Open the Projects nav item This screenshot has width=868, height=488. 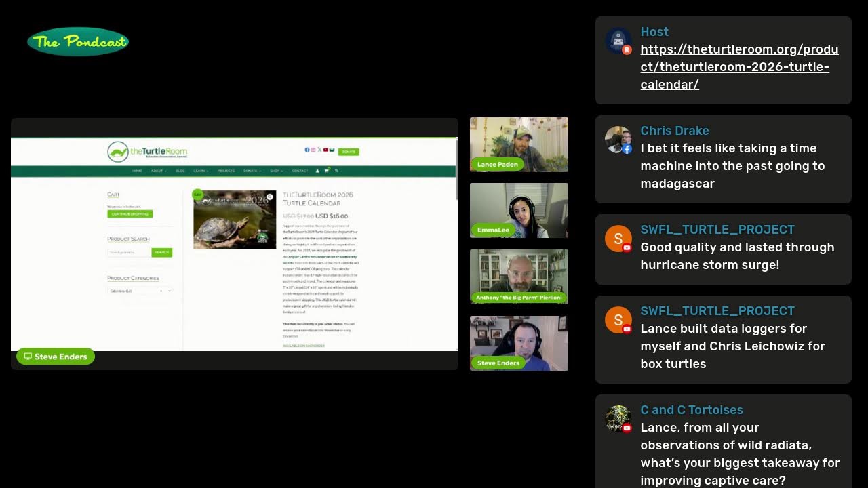coord(226,171)
